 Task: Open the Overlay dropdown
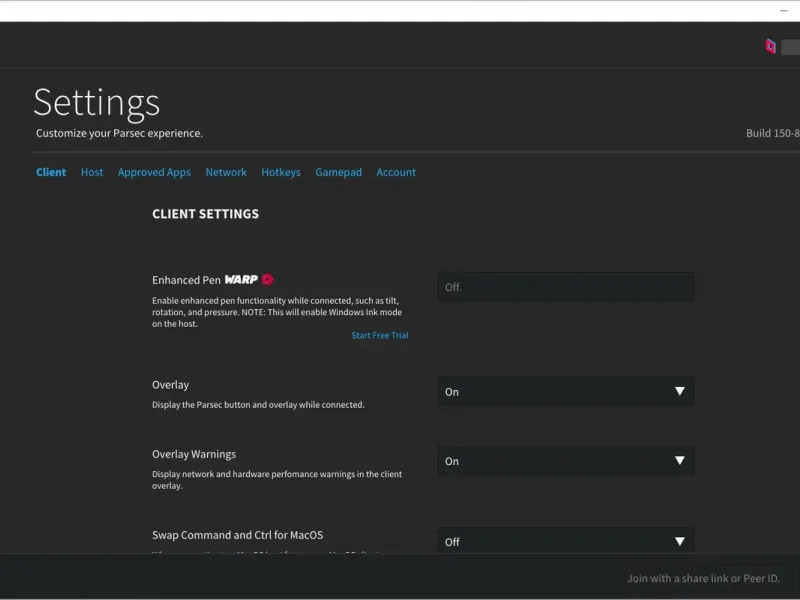coord(566,392)
